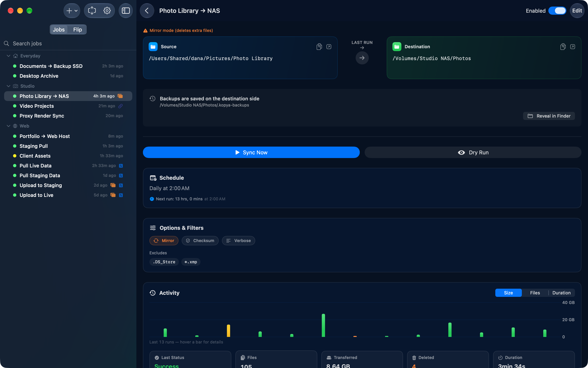Start a Dry Run preview
Screen dimensions: 588x368
tap(473, 152)
